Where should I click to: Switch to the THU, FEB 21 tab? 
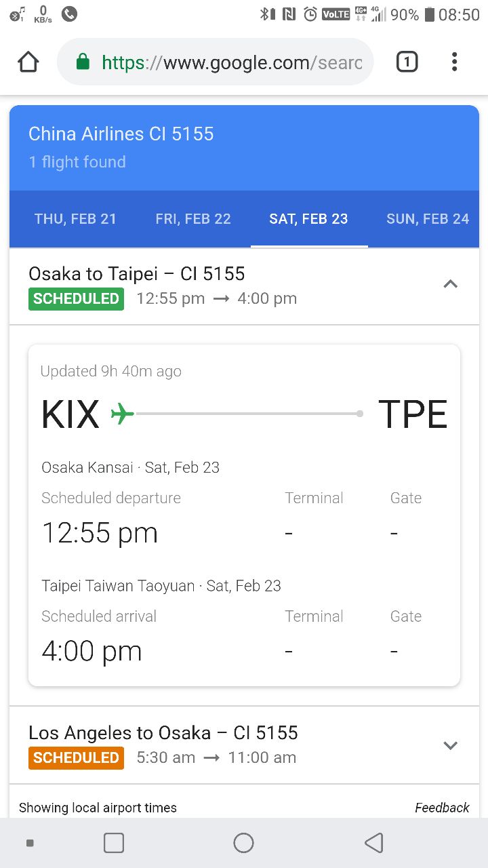[75, 219]
